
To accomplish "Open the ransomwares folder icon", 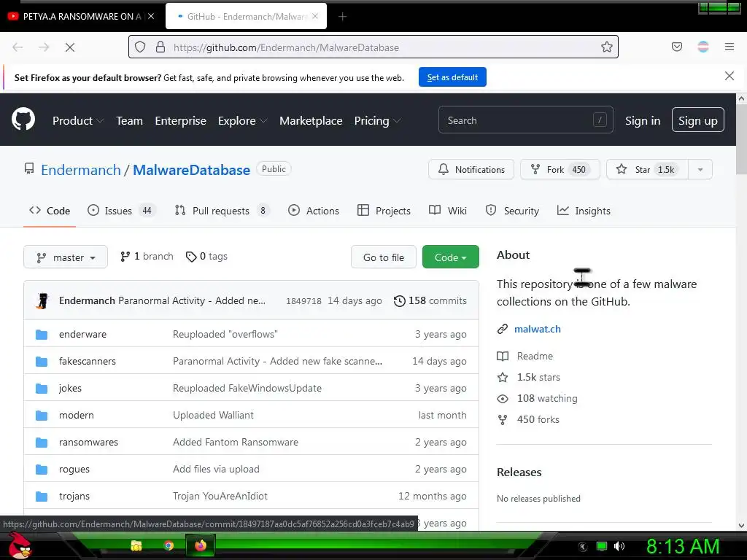I will click(x=42, y=443).
